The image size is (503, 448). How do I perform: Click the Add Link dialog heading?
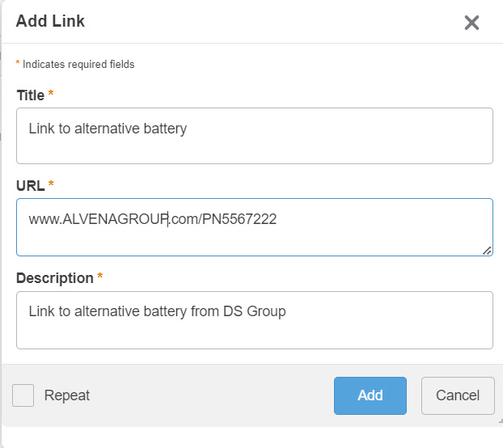(x=50, y=21)
